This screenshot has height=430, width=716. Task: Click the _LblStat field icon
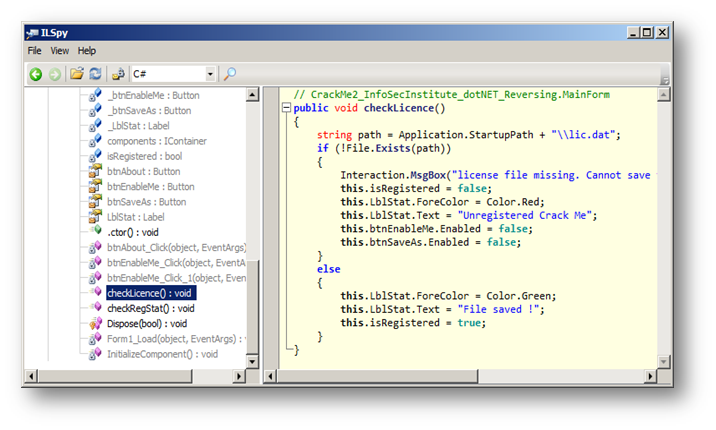coord(95,125)
